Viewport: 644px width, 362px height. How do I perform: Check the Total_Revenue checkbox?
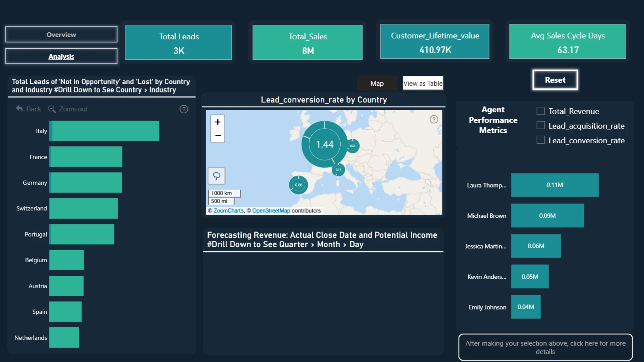click(540, 111)
